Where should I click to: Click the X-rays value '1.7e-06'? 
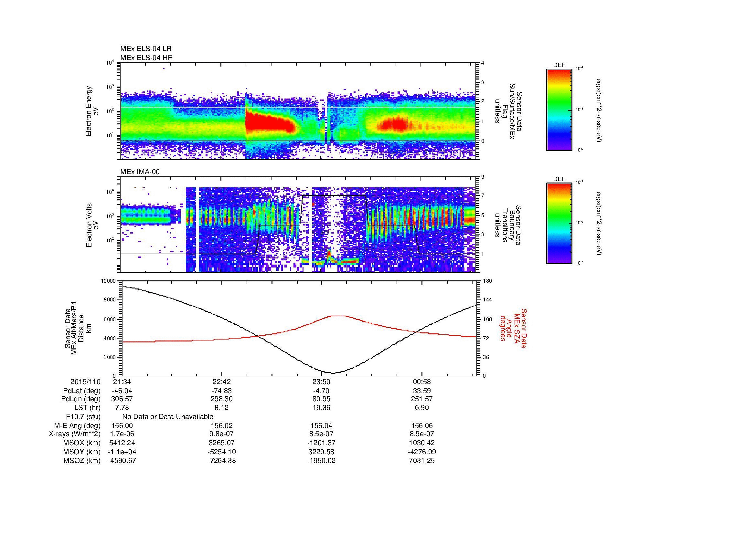(x=122, y=434)
